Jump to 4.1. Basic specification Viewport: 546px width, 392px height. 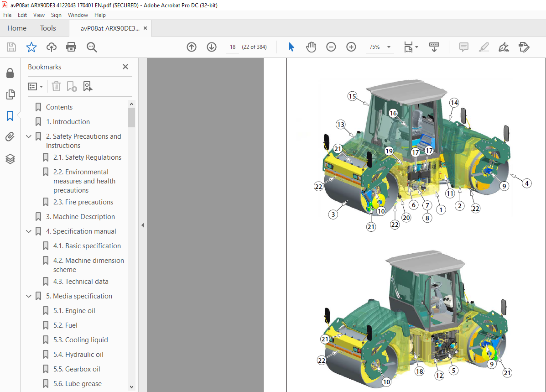coord(87,246)
